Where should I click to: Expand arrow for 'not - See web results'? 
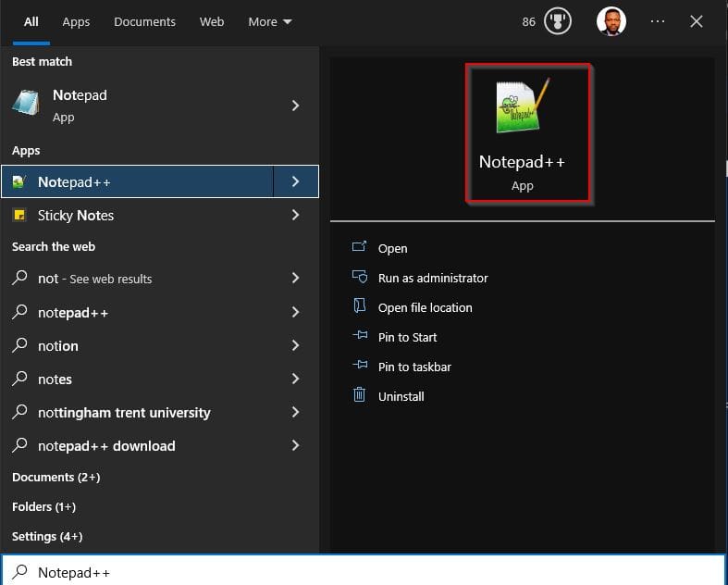(295, 278)
